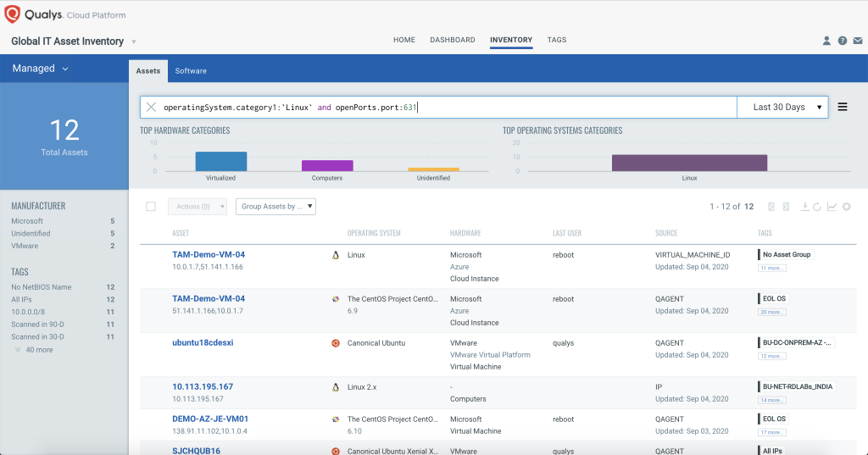Open the ubuntu18cdesxi asset link
The width and height of the screenshot is (868, 455).
203,343
